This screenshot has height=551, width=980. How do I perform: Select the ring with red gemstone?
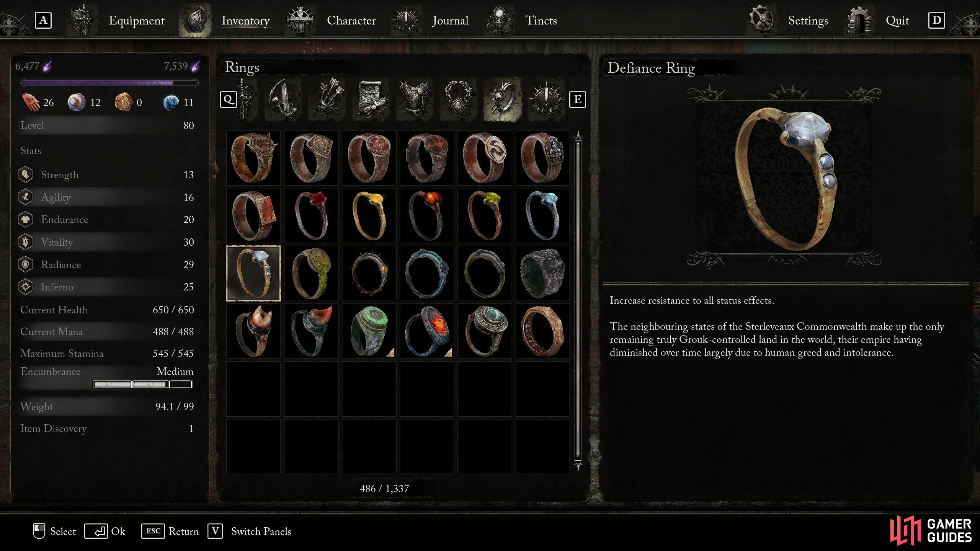pos(311,215)
